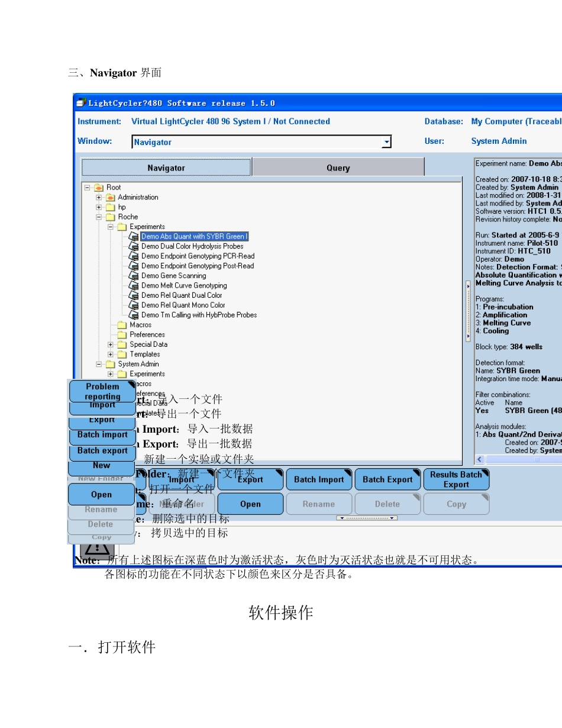The width and height of the screenshot is (562, 728).
Task: Click the Experiments folder icon under System Admin
Action: tap(122, 374)
